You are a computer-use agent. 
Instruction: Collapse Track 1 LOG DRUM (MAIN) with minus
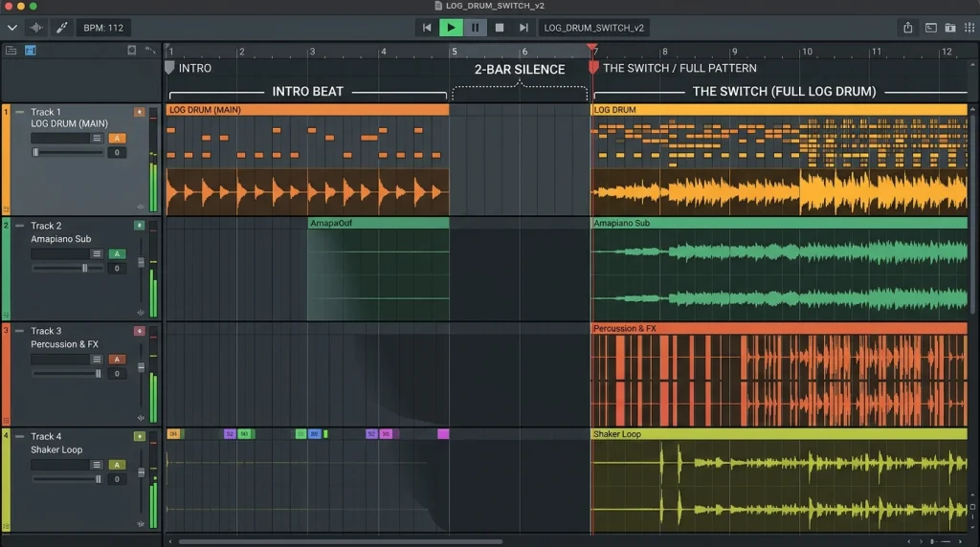coord(19,113)
